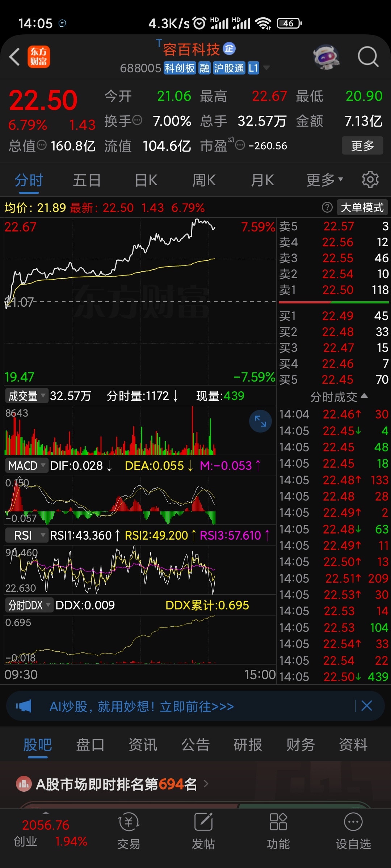Screen dimensions: 391x868
Task: Tap the AI炒股 立即前往 banner link
Action: pyautogui.click(x=142, y=706)
